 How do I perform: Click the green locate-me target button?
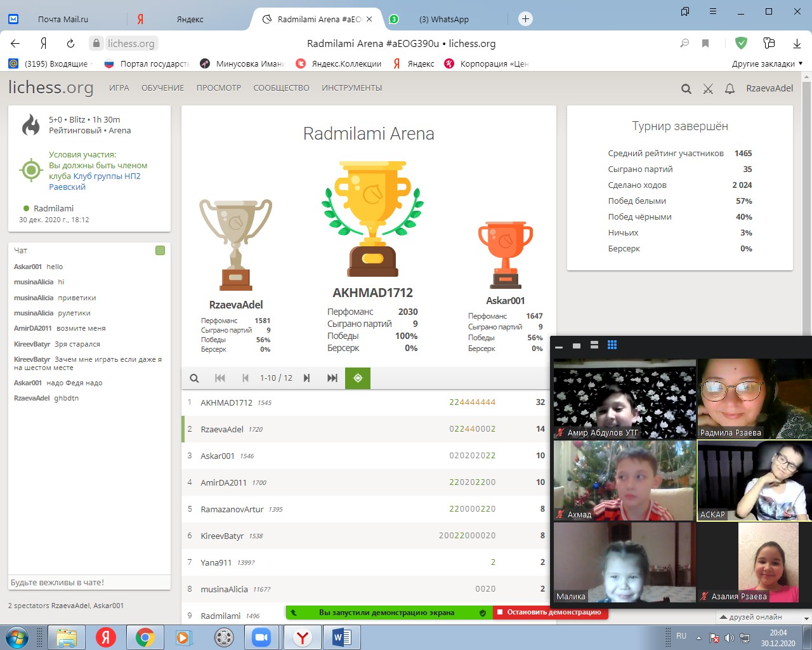tap(358, 378)
